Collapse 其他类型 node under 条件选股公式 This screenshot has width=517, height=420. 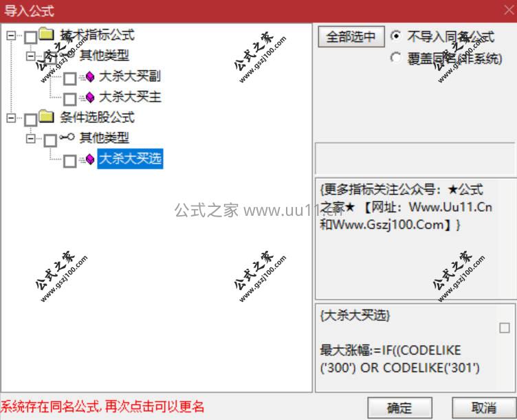tap(31, 138)
